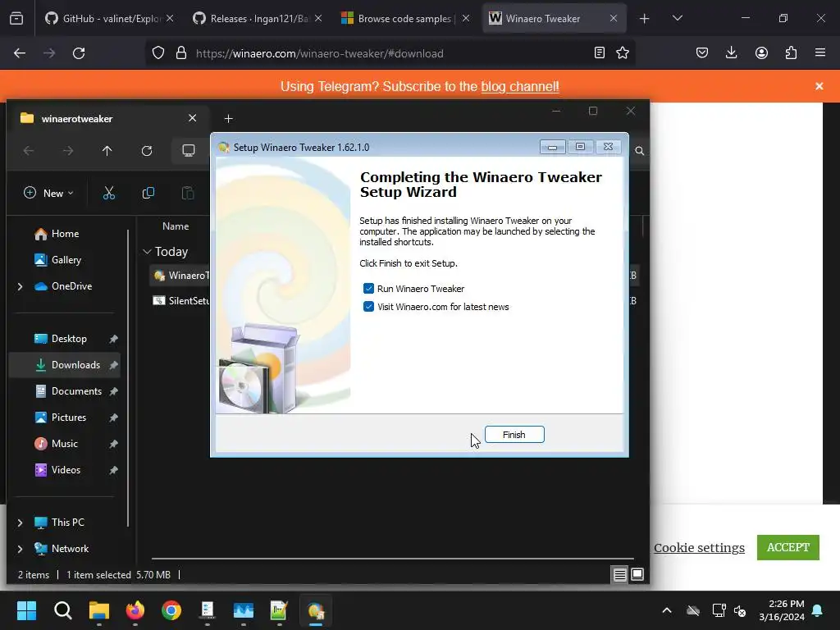Image resolution: width=840 pixels, height=630 pixels.
Task: Open the New dropdown in Explorer
Action: (48, 193)
